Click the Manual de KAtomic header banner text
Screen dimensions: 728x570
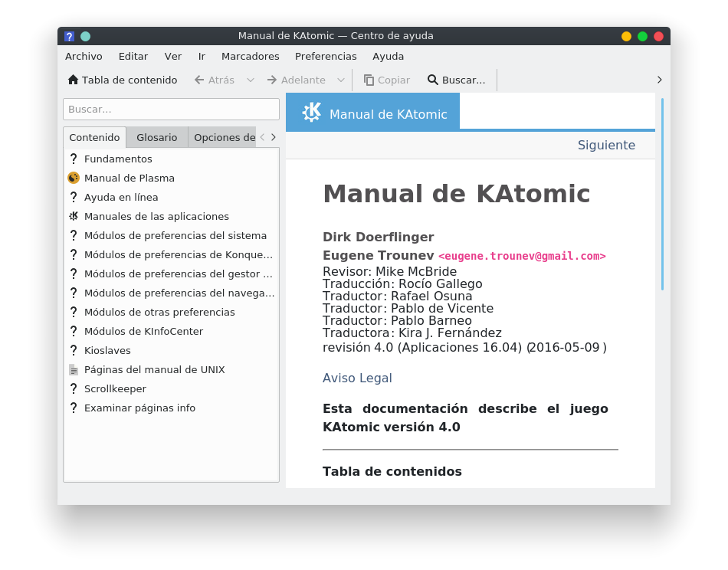389,114
